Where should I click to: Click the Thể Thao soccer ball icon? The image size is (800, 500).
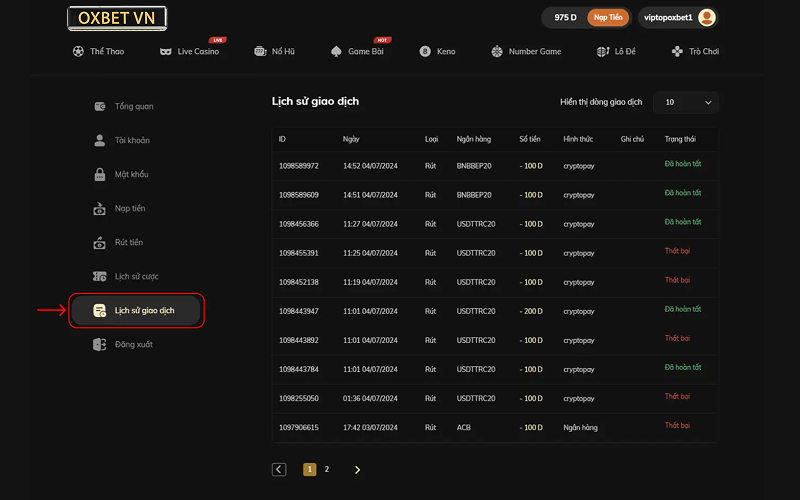pyautogui.click(x=78, y=51)
